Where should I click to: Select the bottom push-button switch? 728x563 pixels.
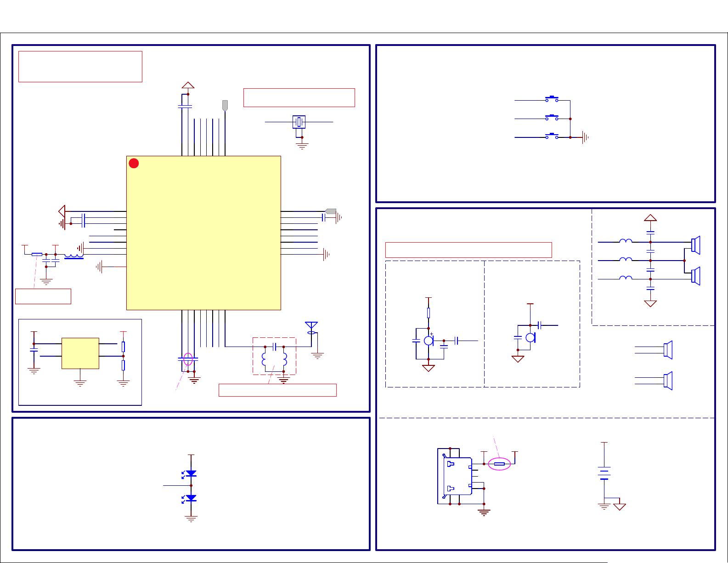pyautogui.click(x=552, y=136)
